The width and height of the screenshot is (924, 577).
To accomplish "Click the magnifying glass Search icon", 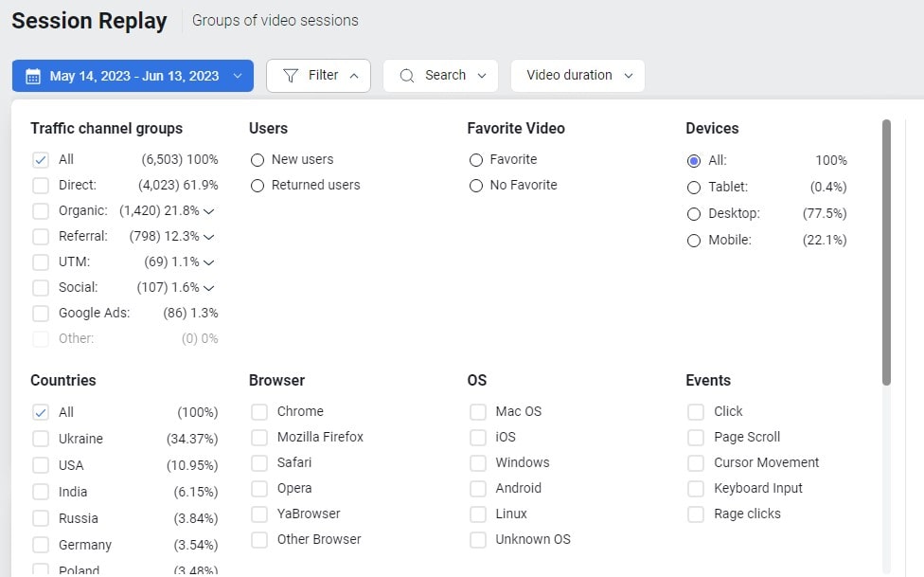I will tap(407, 76).
